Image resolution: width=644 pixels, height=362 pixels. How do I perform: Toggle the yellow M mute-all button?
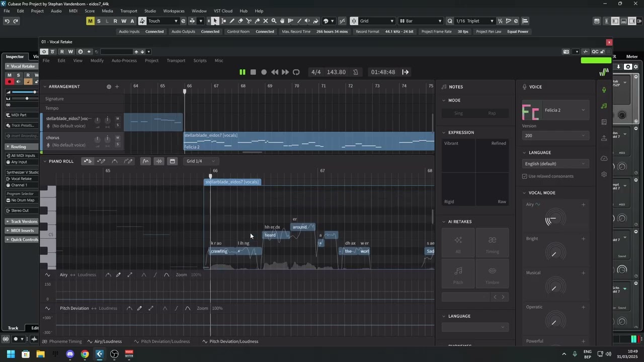point(90,21)
